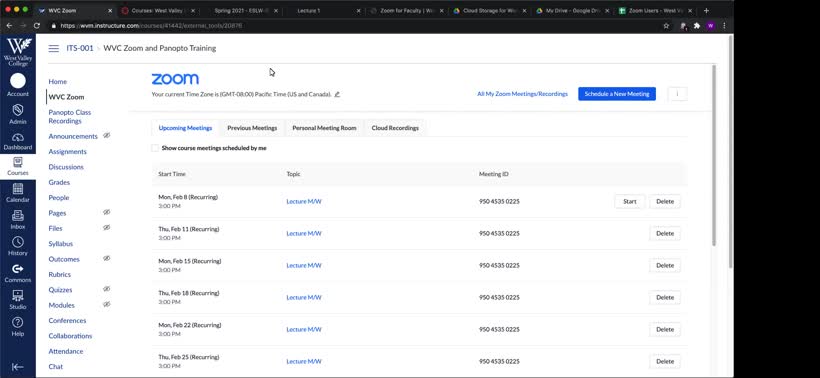Click hidden eye icon next to Quizzes
Screen dimensions: 820x378
pyautogui.click(x=107, y=289)
